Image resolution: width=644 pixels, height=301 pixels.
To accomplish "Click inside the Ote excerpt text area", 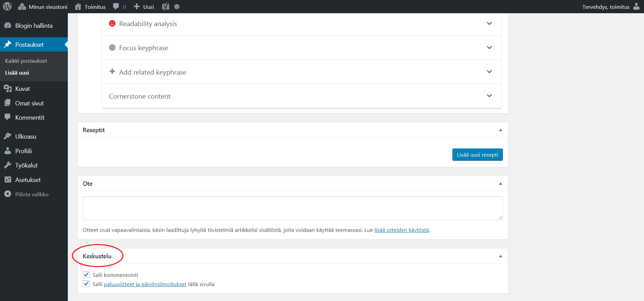I will pyautogui.click(x=293, y=208).
